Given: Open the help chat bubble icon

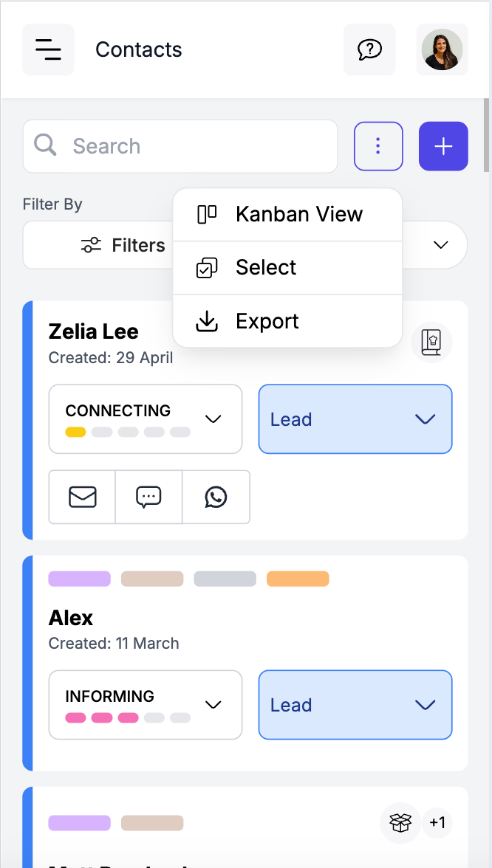Looking at the screenshot, I should point(369,49).
